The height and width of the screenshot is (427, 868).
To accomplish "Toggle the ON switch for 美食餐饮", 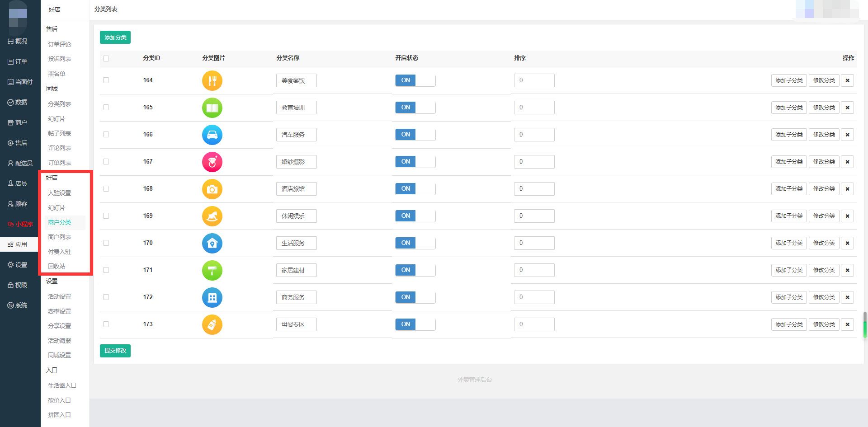I will point(415,80).
